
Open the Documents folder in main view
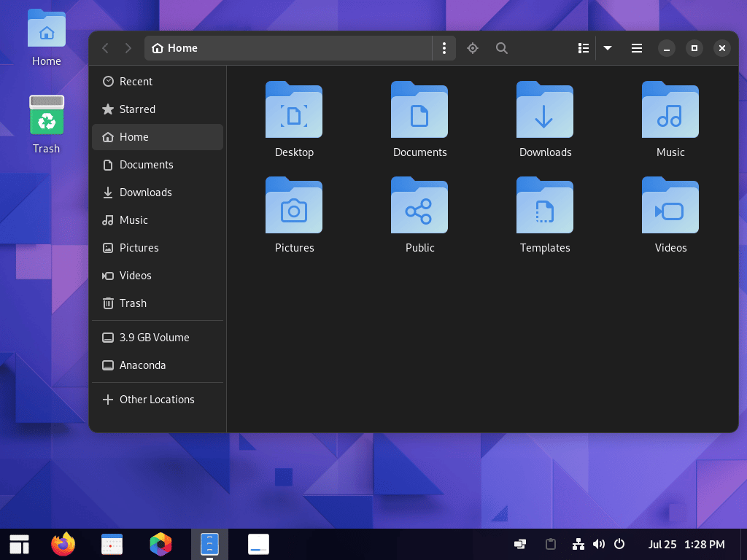point(419,119)
